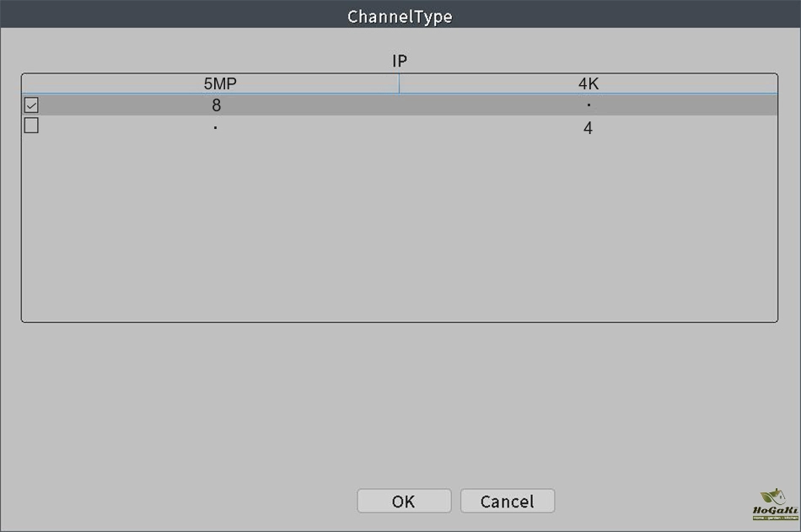Click the blank dialog area below the table
This screenshot has width=801, height=532.
coord(400,396)
